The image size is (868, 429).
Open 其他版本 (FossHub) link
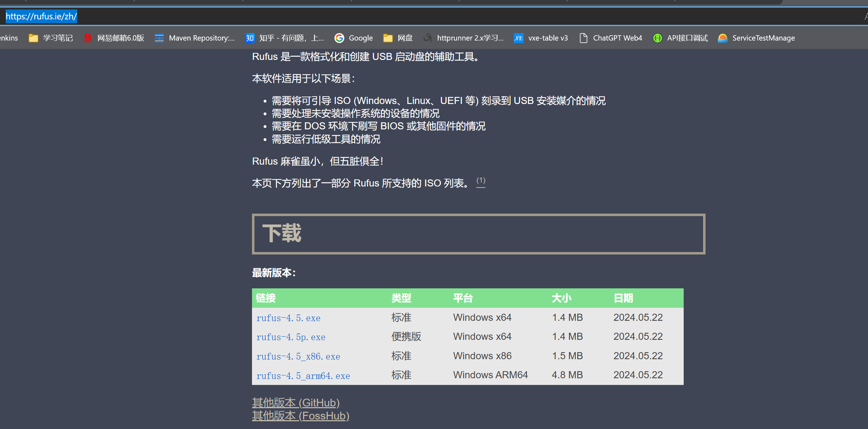(x=301, y=416)
